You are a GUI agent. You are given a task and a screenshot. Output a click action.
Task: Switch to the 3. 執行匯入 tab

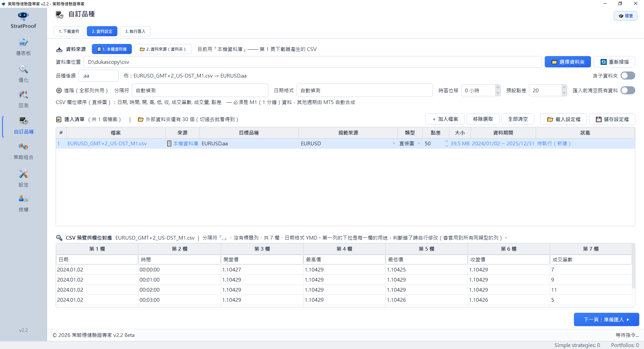click(135, 32)
